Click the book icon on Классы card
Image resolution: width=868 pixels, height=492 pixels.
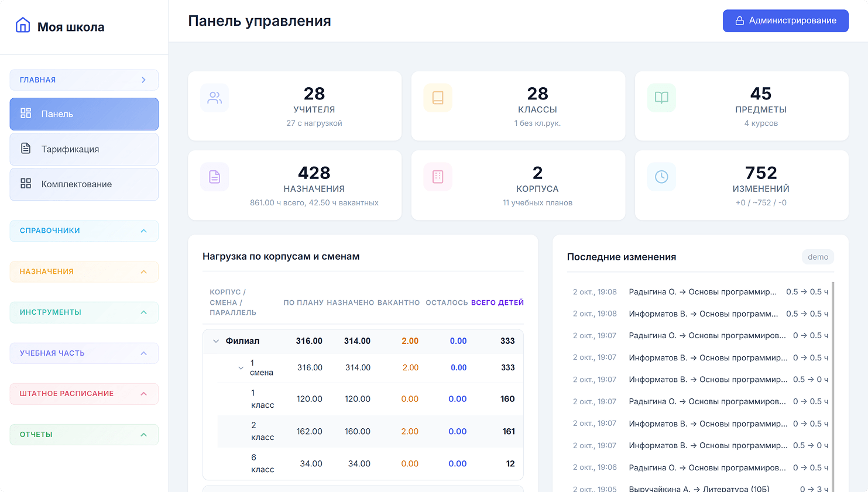coord(438,98)
